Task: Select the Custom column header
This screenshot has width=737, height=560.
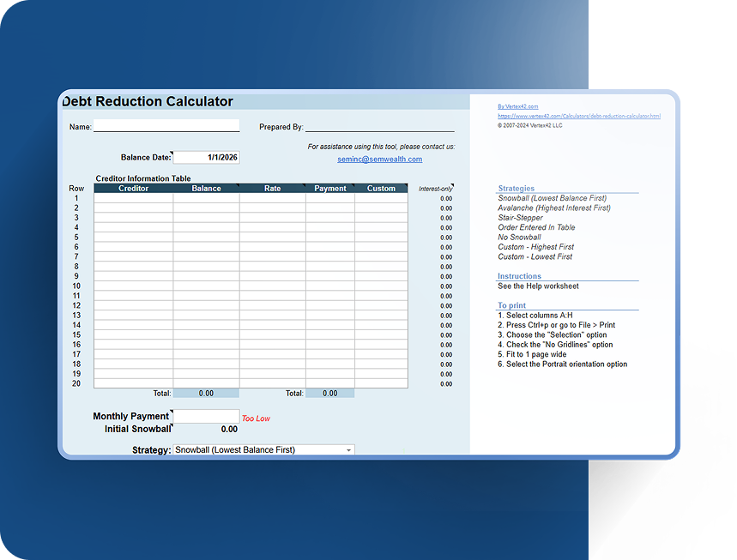Action: coord(381,189)
